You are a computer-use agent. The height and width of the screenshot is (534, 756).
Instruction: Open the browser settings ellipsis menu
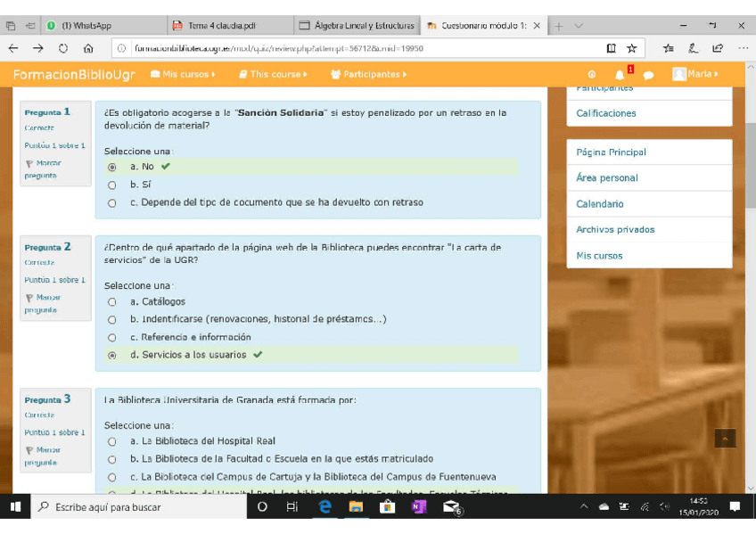(x=743, y=48)
